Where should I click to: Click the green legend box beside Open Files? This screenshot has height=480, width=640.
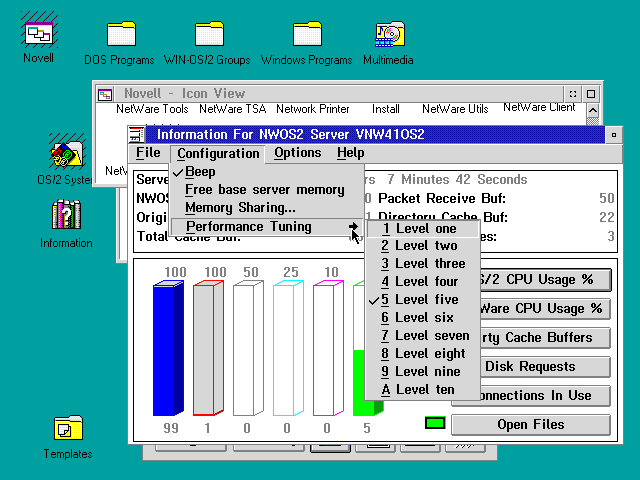[x=435, y=423]
